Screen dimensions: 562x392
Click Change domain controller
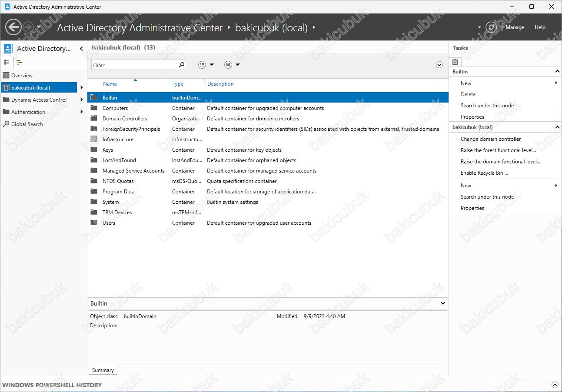(x=491, y=139)
